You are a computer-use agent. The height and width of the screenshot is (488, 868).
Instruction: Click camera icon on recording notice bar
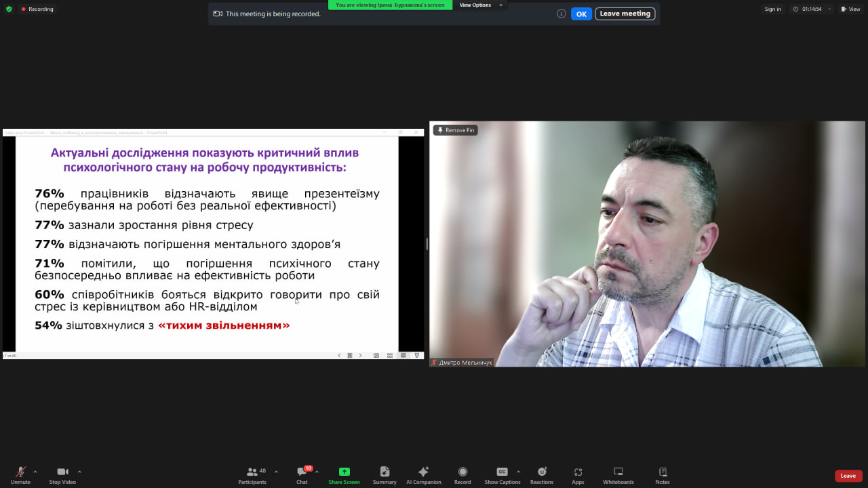218,14
